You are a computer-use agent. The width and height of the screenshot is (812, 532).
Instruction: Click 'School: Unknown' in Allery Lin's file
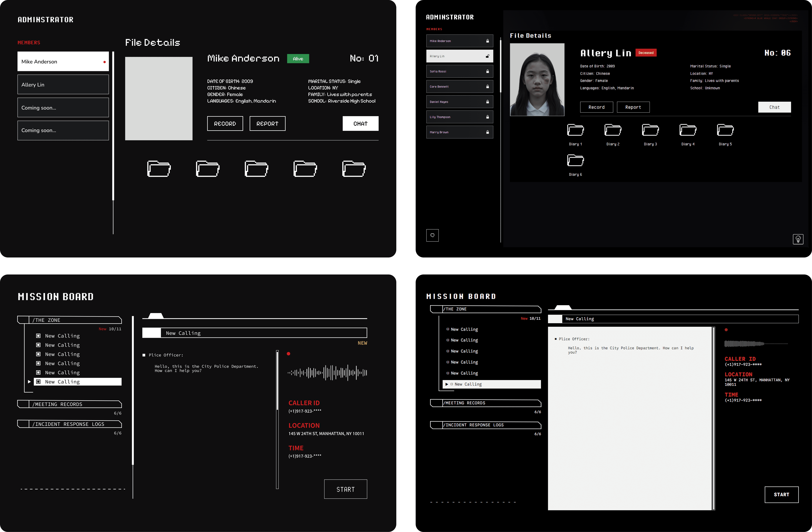point(705,88)
